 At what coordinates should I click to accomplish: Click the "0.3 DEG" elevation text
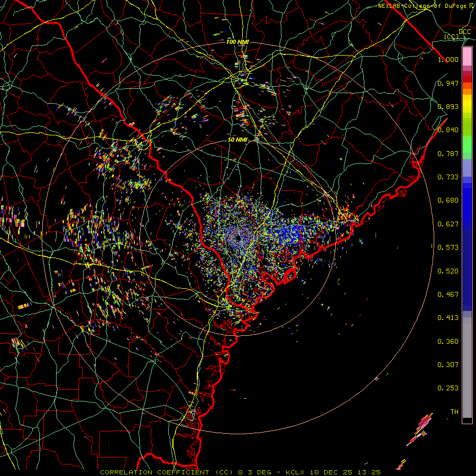(x=255, y=472)
